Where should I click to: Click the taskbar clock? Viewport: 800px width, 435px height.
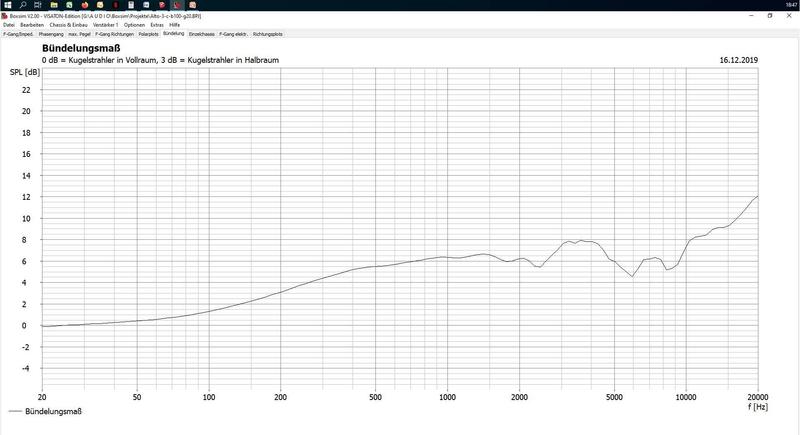click(791, 5)
